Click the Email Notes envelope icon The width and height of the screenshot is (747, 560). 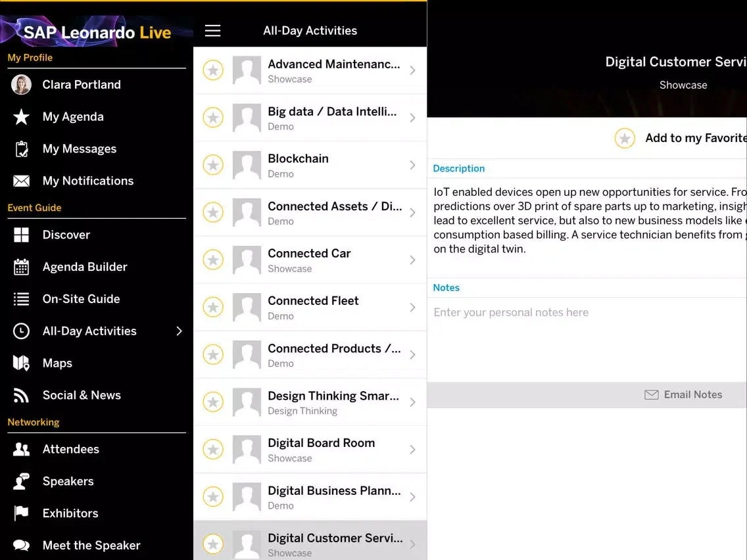(651, 395)
